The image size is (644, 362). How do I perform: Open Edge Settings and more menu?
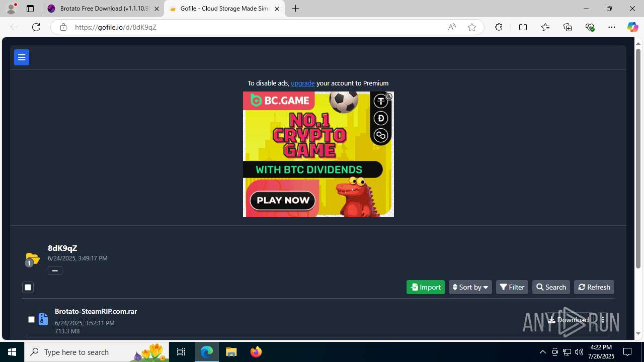click(612, 27)
